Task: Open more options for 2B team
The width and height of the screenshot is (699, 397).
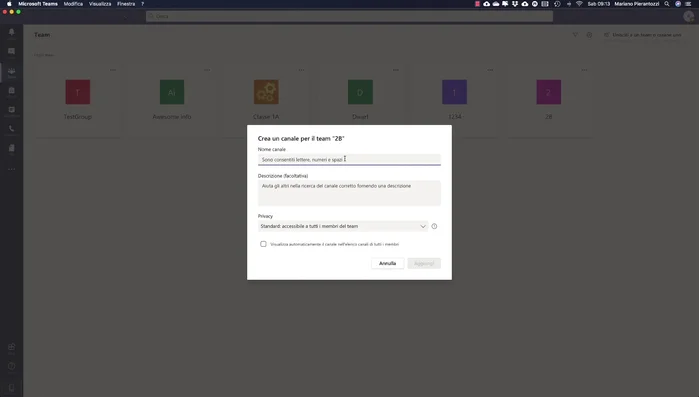Action: (584, 70)
